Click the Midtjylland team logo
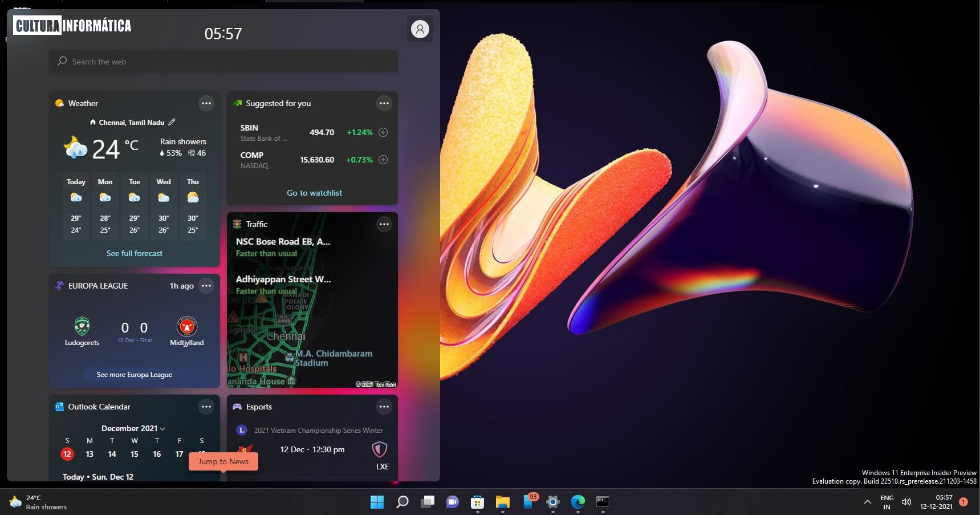 click(187, 326)
